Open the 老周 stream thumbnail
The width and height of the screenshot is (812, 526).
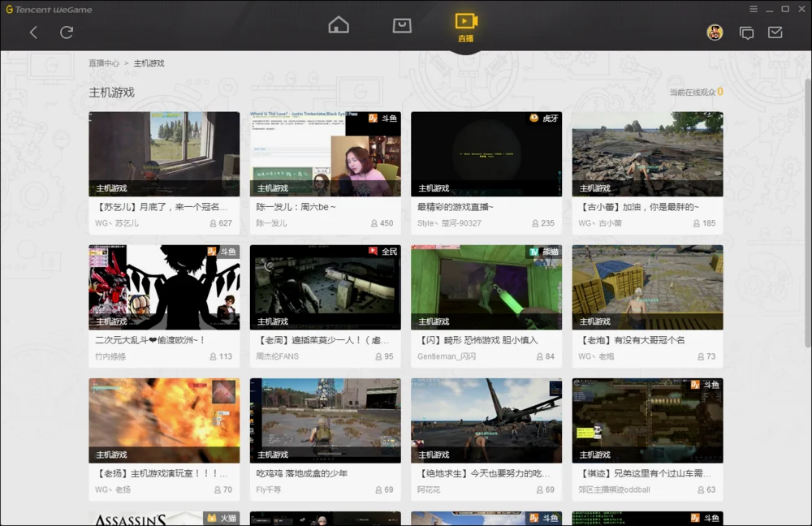click(x=326, y=287)
